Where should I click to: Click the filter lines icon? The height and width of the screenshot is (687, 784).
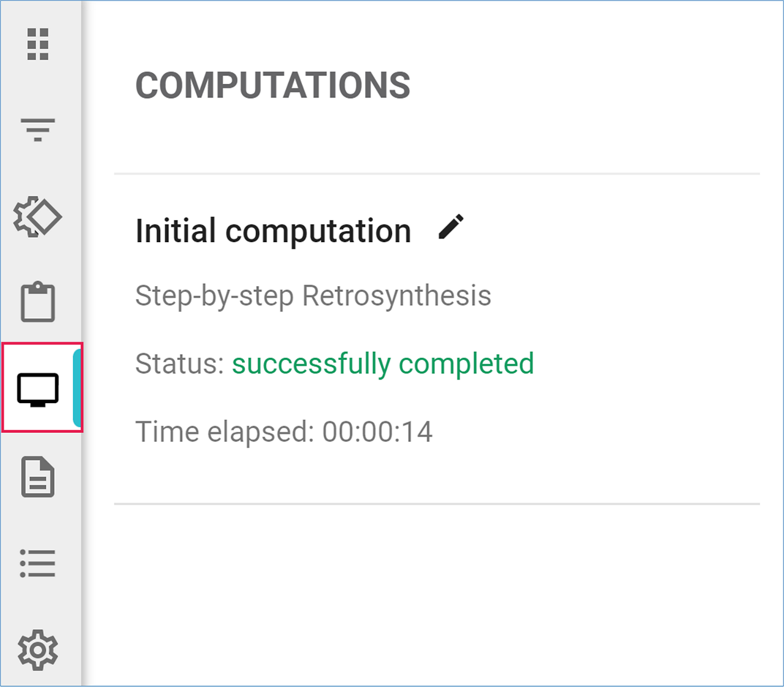[x=38, y=130]
